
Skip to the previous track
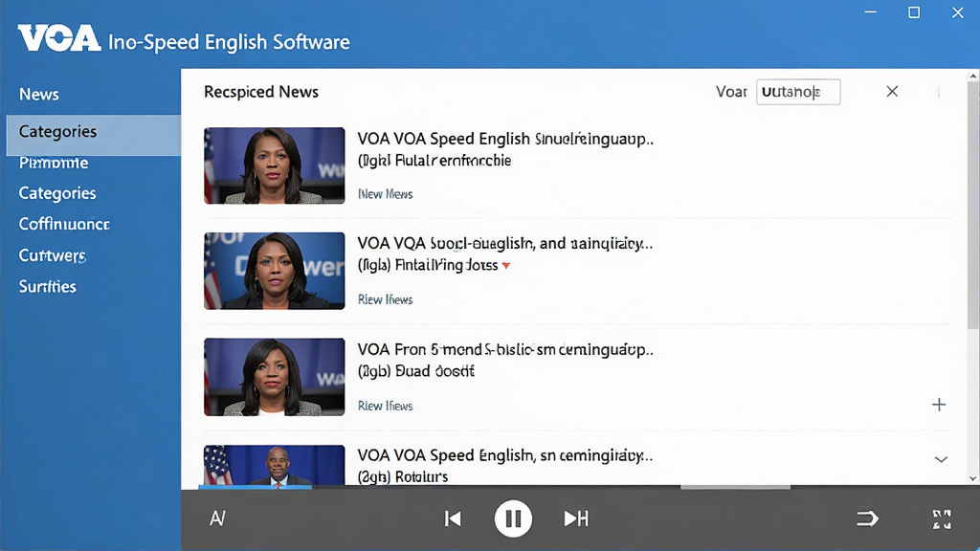pos(453,518)
